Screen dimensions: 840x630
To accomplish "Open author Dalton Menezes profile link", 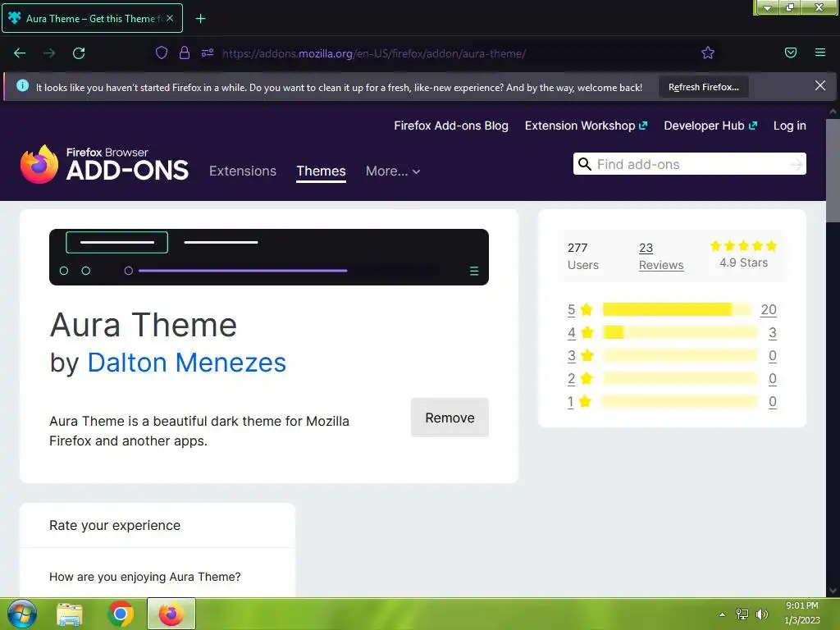I will coord(186,363).
